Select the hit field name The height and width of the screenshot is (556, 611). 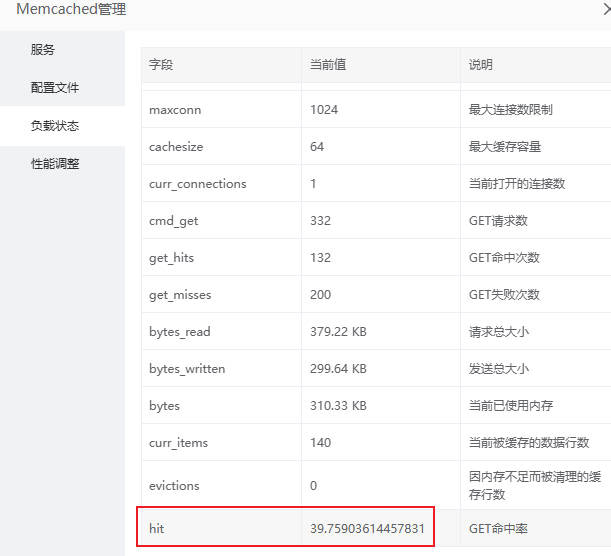tap(156, 529)
